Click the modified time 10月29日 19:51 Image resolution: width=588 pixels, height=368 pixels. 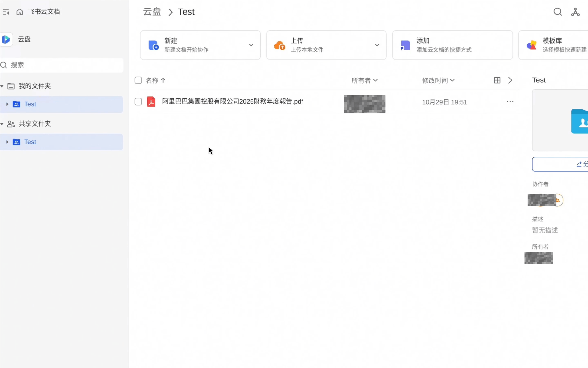click(x=444, y=102)
